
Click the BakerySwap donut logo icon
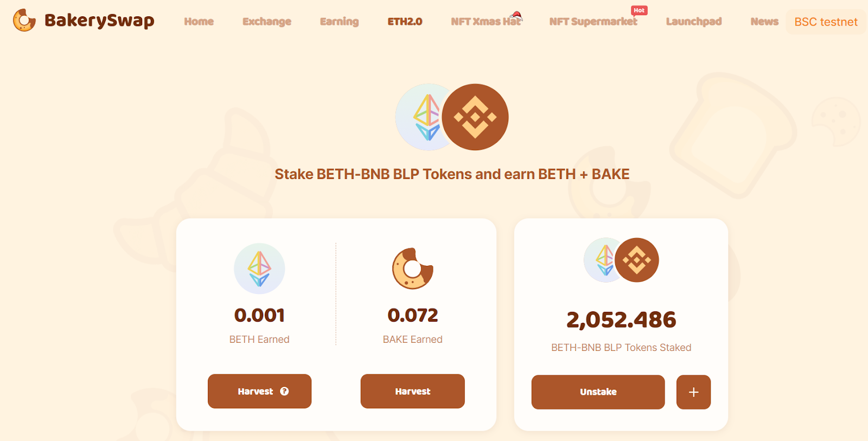(24, 21)
